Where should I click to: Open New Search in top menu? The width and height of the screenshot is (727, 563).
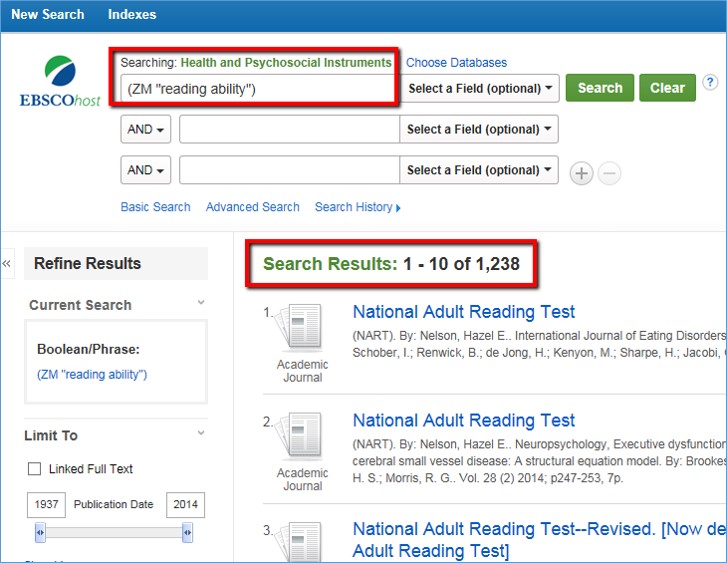[x=48, y=14]
